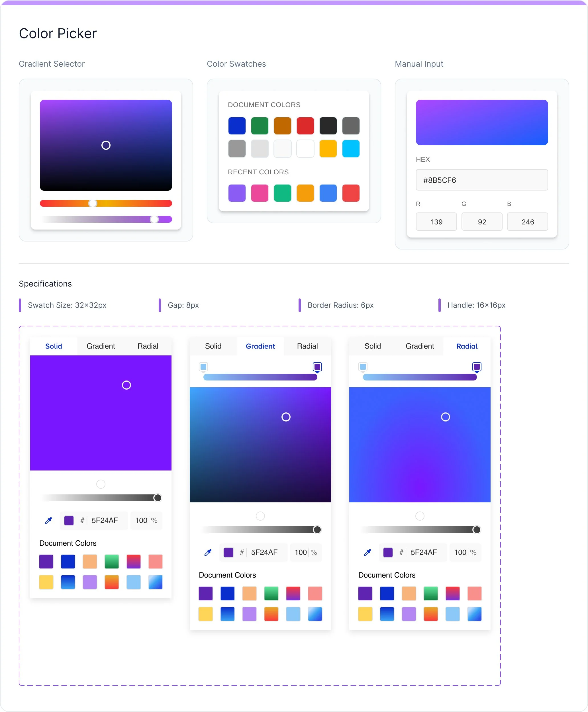Click the hue slider handle in the top Gradient Selector
Image resolution: width=588 pixels, height=712 pixels.
click(x=93, y=203)
